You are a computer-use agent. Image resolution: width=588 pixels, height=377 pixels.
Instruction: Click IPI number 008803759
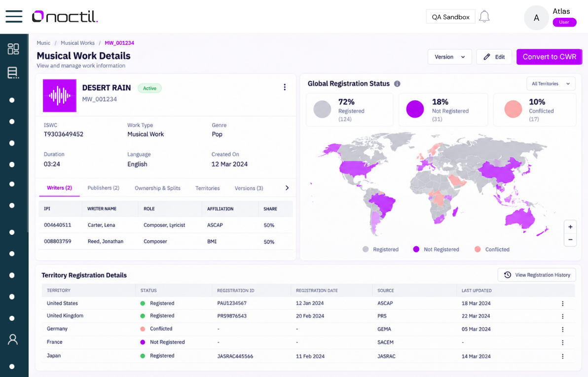pyautogui.click(x=57, y=241)
